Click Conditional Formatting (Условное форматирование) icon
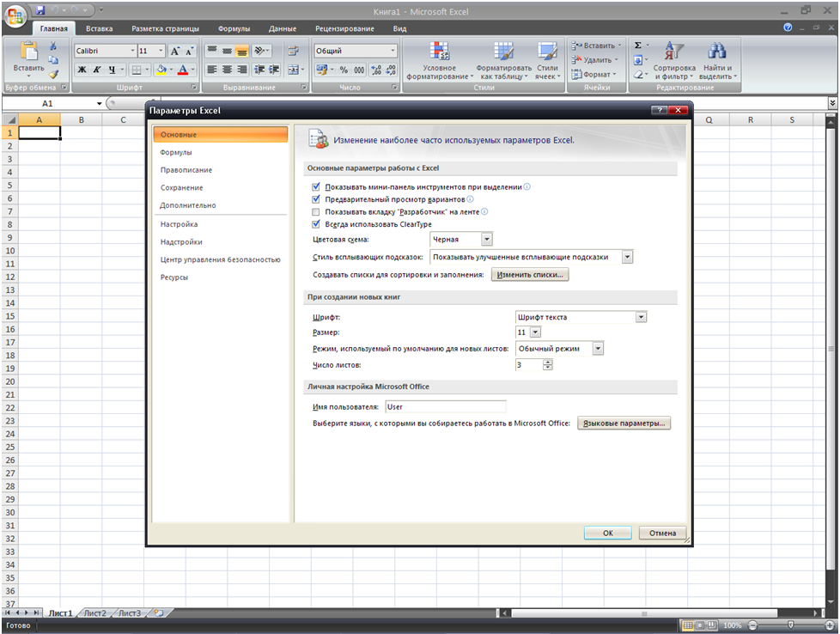 [439, 52]
